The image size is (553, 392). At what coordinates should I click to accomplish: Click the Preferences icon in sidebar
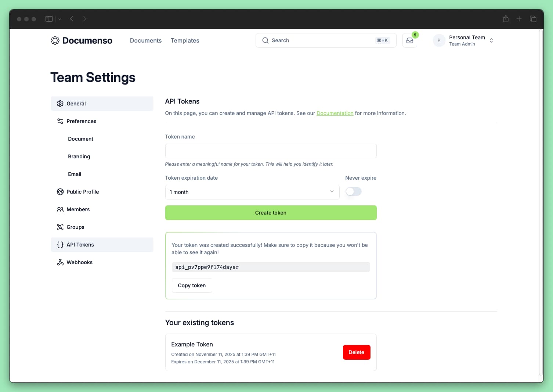point(60,121)
